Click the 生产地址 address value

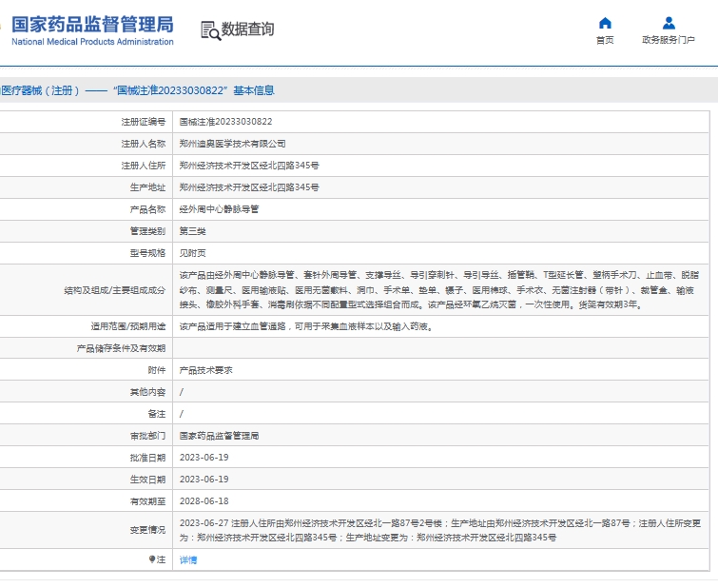coord(249,187)
